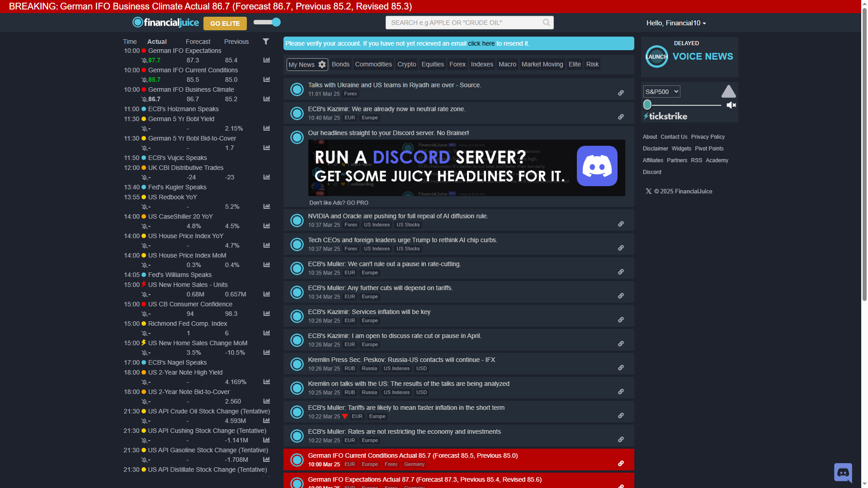The width and height of the screenshot is (868, 488).
Task: Open the S&P500 instrument dropdown
Action: [661, 92]
